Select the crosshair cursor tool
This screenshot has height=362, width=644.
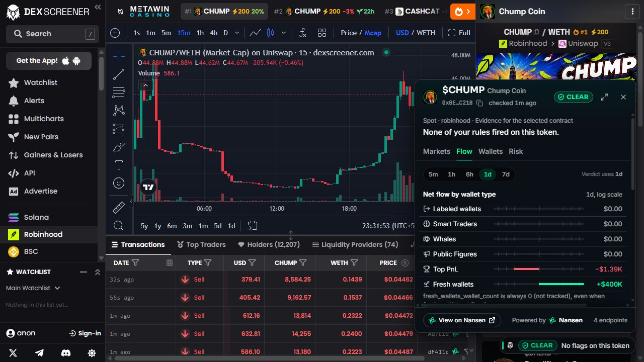coord(119,56)
